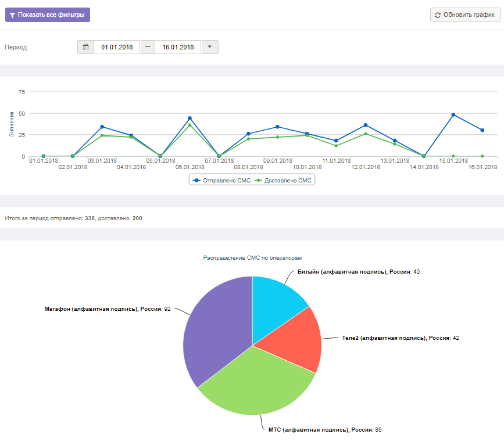Click the Итого за период summary text
Viewport: 504px width, 445px height.
tap(73, 218)
